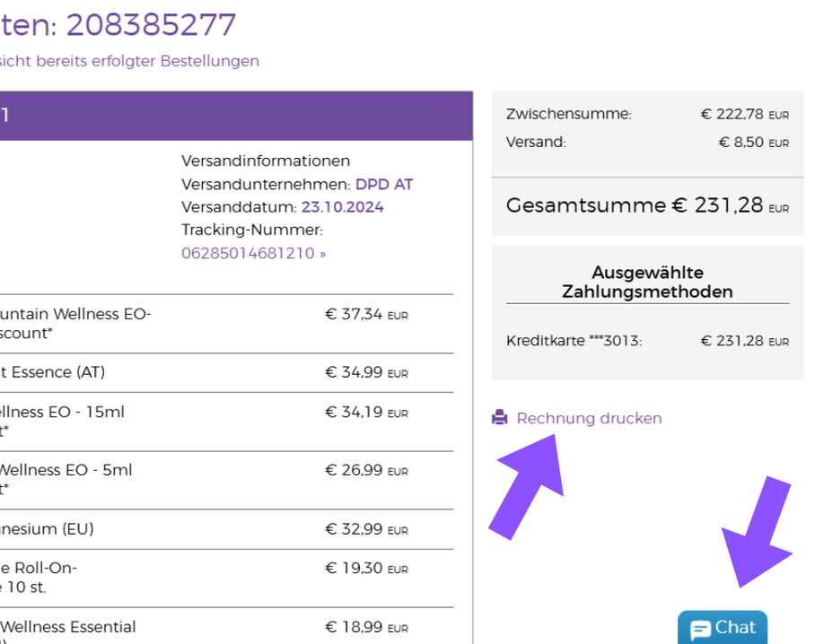Image resolution: width=824 pixels, height=644 pixels.
Task: Open tracking number 06285014681210 link
Action: click(x=253, y=253)
